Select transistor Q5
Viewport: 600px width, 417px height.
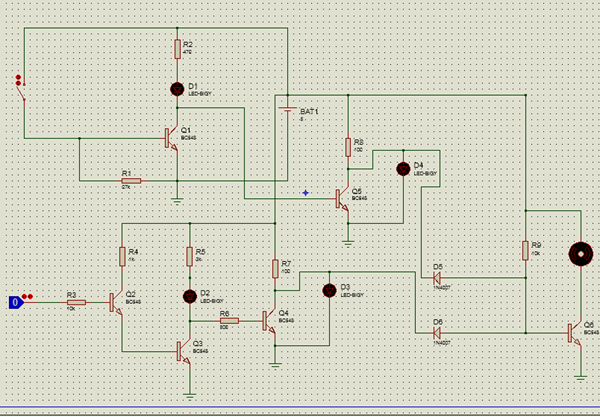tap(342, 199)
